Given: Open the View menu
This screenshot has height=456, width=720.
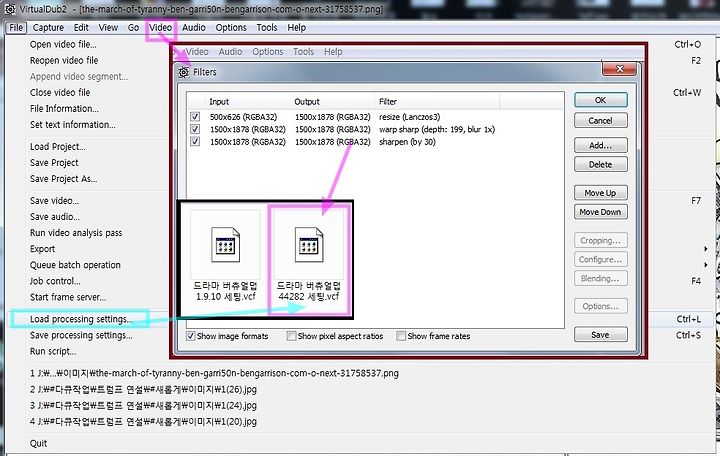Looking at the screenshot, I should [108, 28].
